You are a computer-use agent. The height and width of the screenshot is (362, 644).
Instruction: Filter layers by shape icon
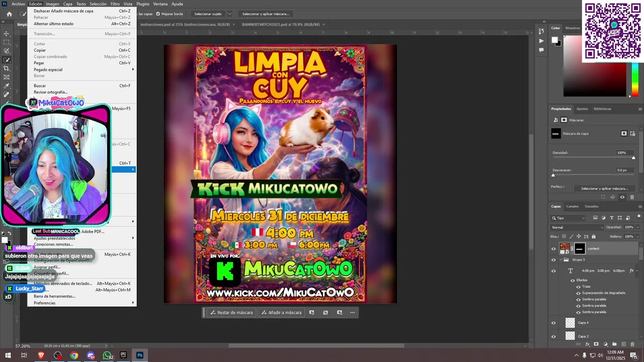[619, 218]
